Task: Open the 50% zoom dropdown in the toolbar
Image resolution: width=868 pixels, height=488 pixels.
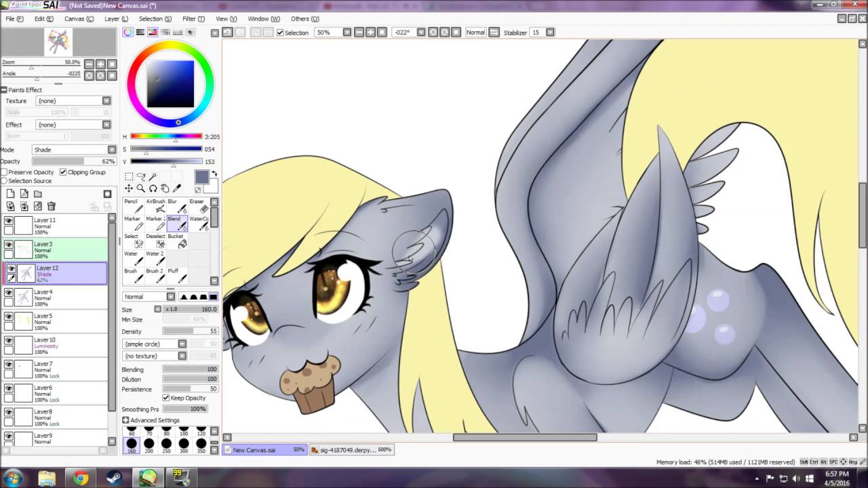Action: [x=347, y=33]
